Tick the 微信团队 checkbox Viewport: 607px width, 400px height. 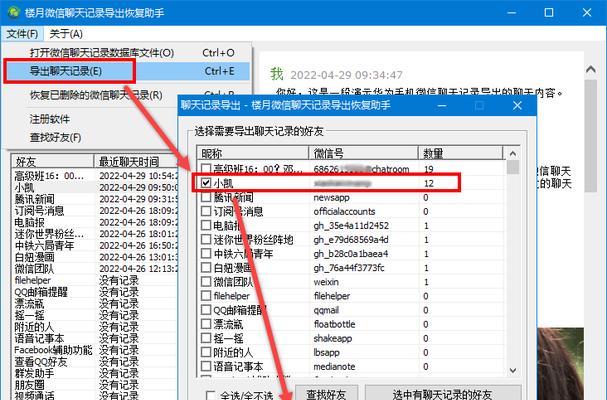[x=206, y=282]
